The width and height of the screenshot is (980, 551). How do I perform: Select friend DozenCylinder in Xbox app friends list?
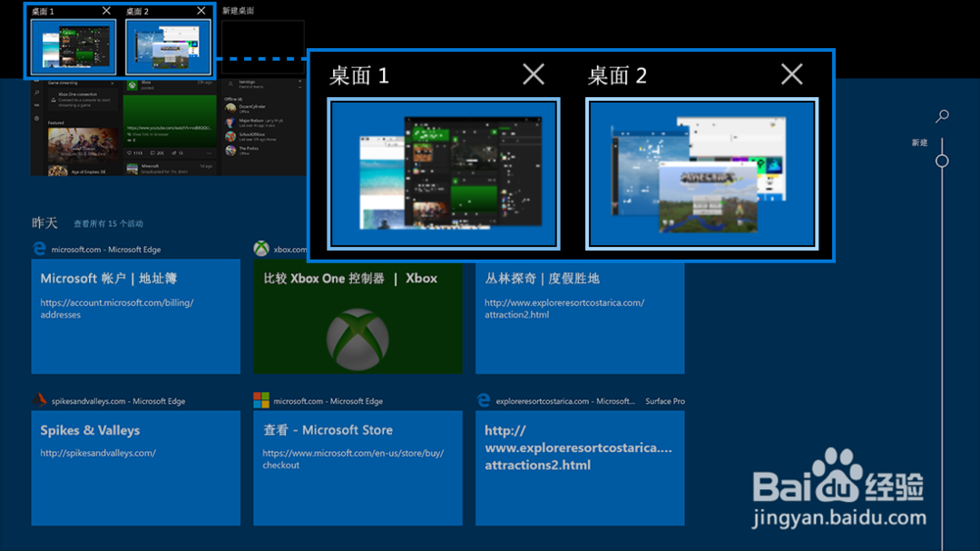pyautogui.click(x=244, y=108)
